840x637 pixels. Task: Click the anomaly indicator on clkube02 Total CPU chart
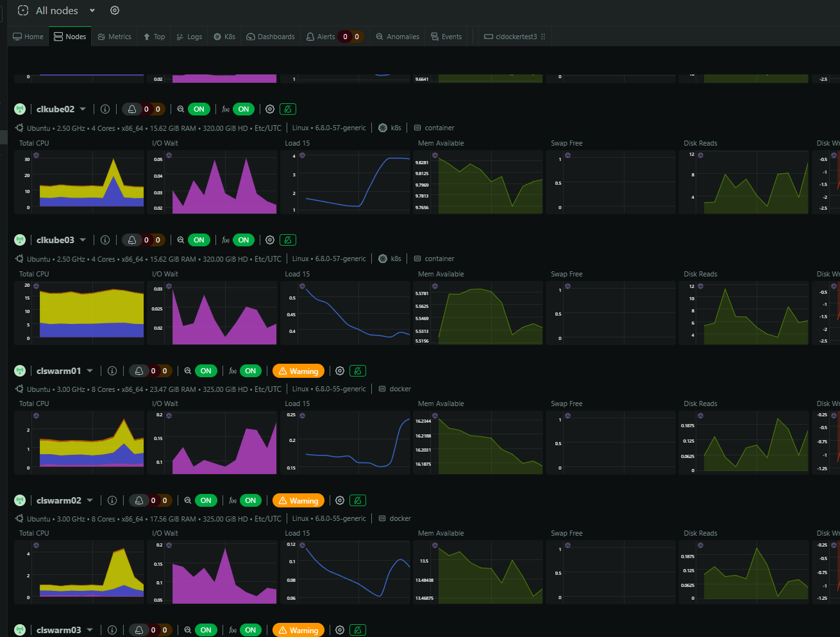point(37,155)
